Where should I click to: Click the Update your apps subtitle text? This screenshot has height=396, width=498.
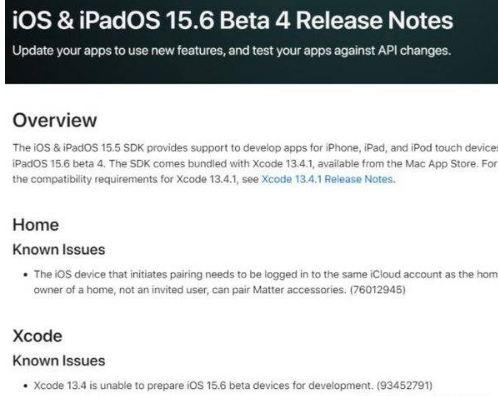(231, 51)
